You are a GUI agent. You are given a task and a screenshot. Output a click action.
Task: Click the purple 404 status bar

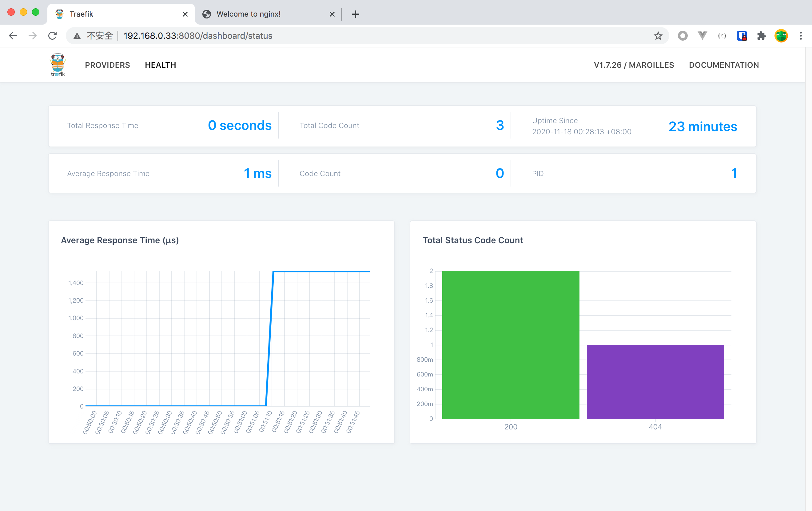[655, 381]
